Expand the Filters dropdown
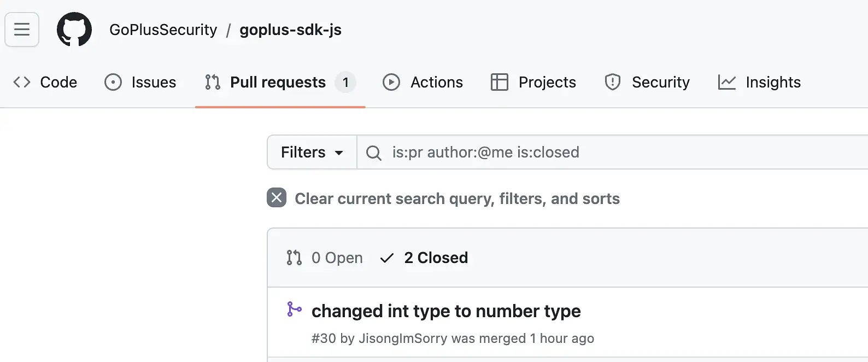 tap(312, 152)
